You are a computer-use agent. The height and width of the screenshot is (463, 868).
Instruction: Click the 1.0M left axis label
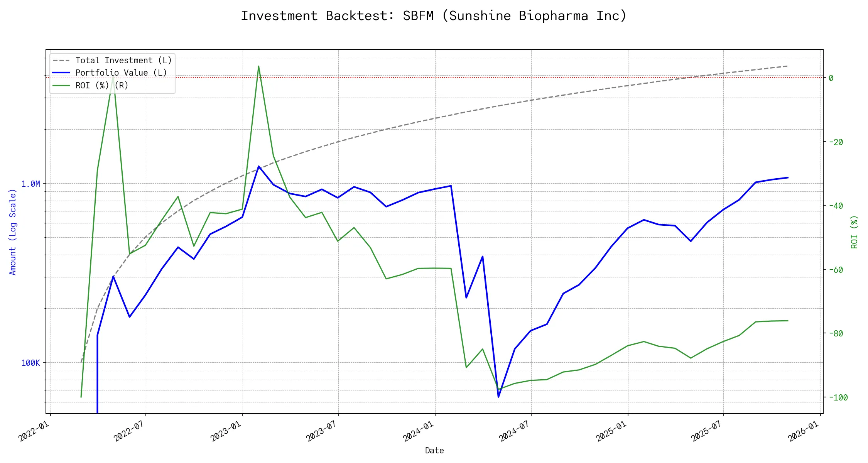coord(30,184)
